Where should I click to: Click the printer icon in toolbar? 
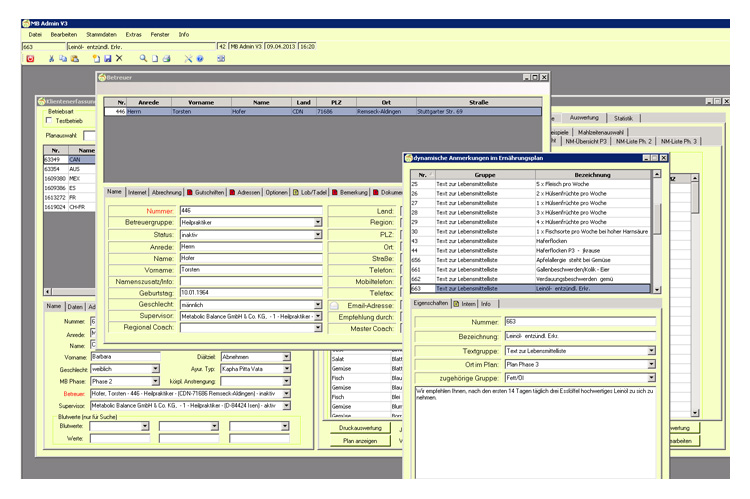tap(166, 59)
